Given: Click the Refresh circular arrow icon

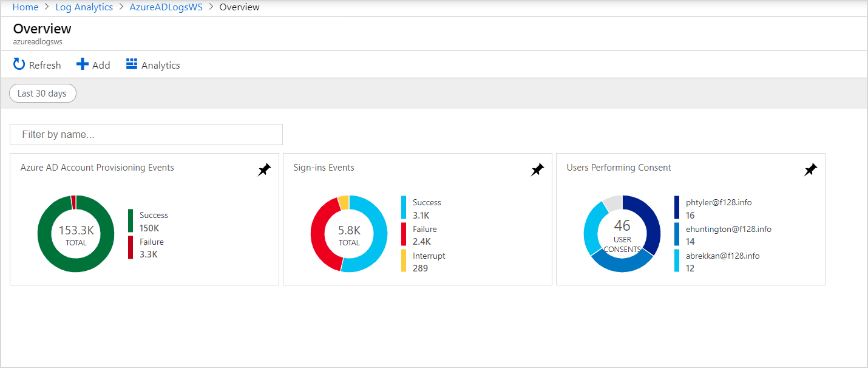Looking at the screenshot, I should (19, 64).
